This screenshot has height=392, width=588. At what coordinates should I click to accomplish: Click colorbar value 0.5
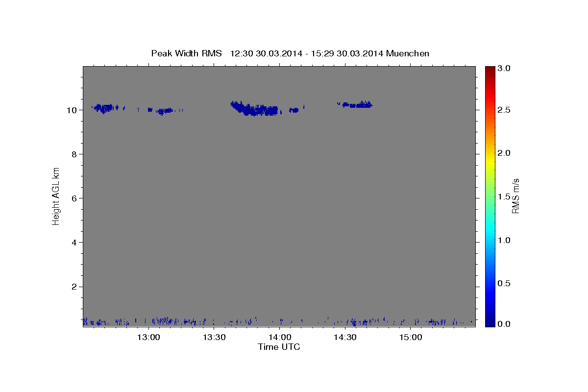pyautogui.click(x=505, y=283)
